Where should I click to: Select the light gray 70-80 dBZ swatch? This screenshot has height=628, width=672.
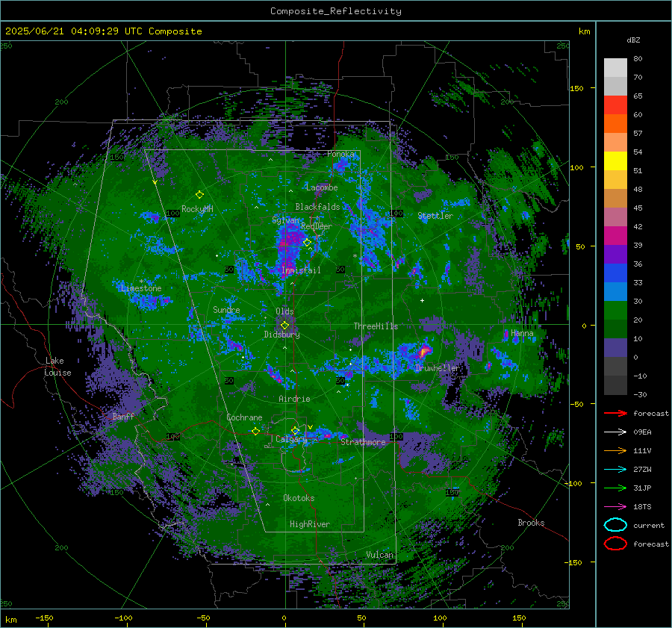[615, 68]
